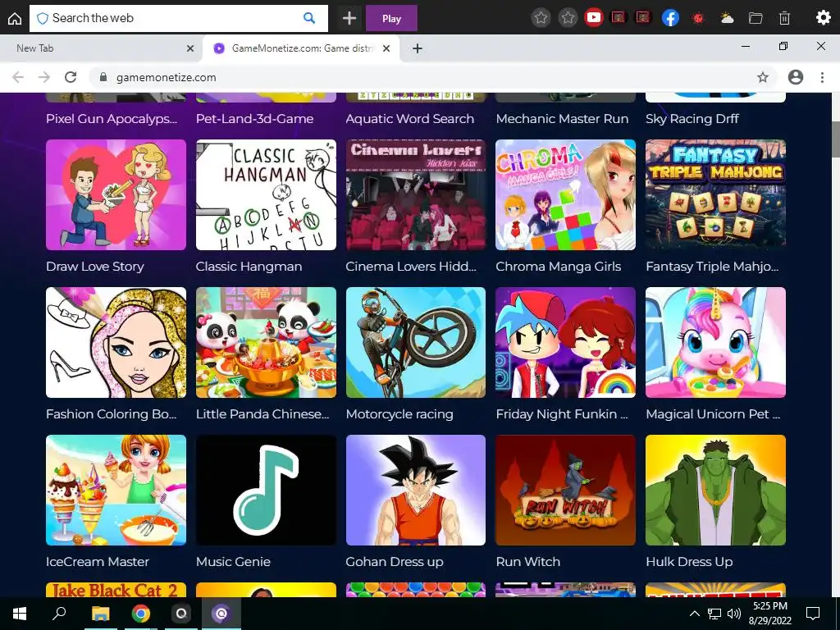Click the Pet-Land-3d-Game title link

coord(254,119)
